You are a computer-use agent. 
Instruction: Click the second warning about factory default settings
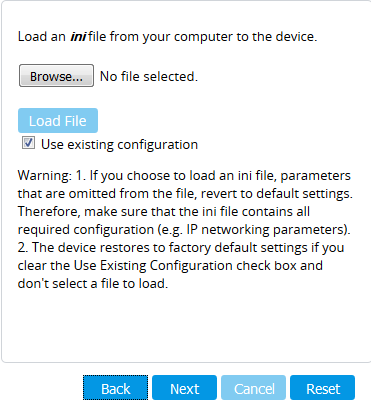click(181, 265)
